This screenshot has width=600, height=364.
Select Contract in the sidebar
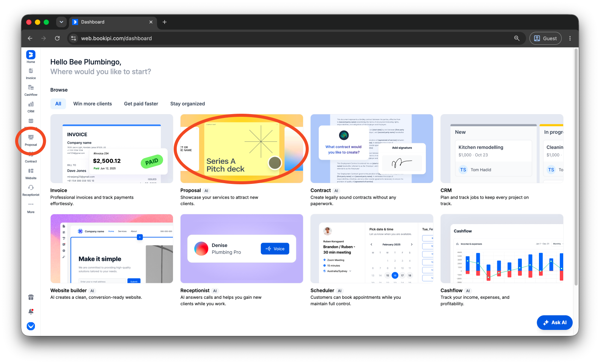[x=31, y=157]
